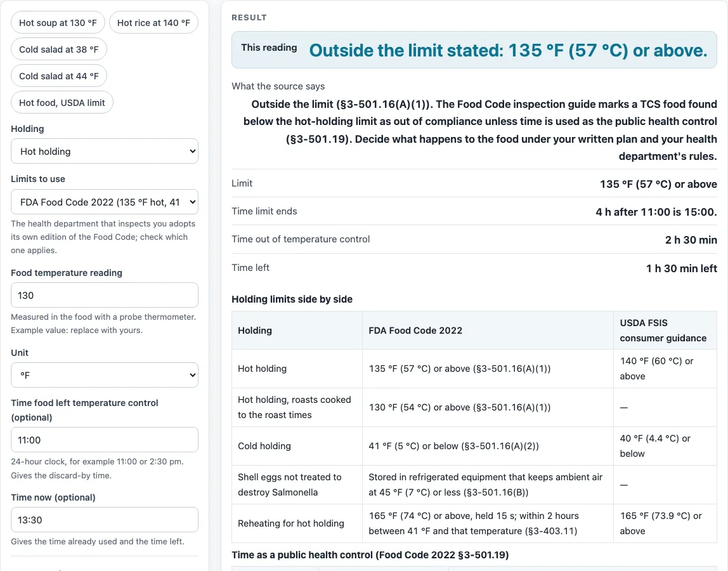
Task: Select 'Shell eggs not treated to destroy Salmonella' cell
Action: coord(297,485)
